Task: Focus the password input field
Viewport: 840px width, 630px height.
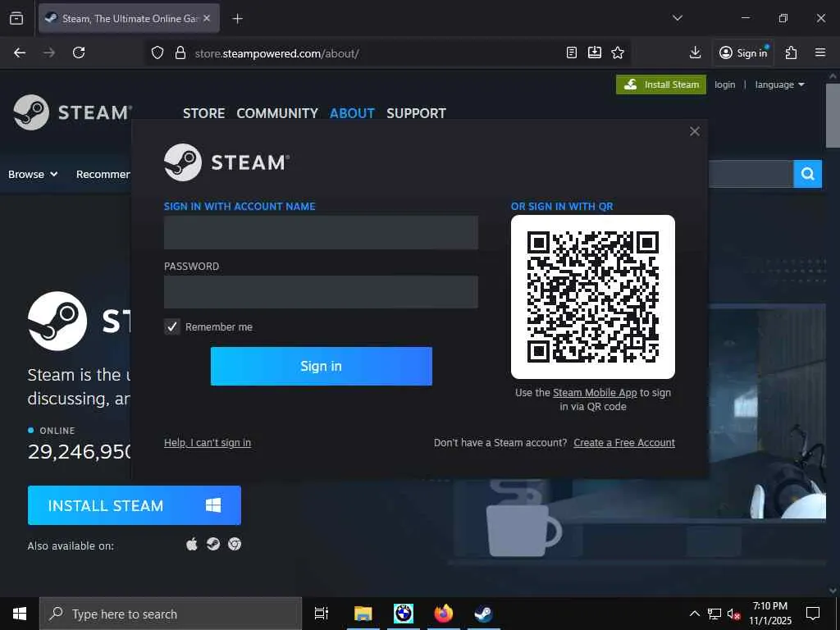Action: (x=321, y=292)
